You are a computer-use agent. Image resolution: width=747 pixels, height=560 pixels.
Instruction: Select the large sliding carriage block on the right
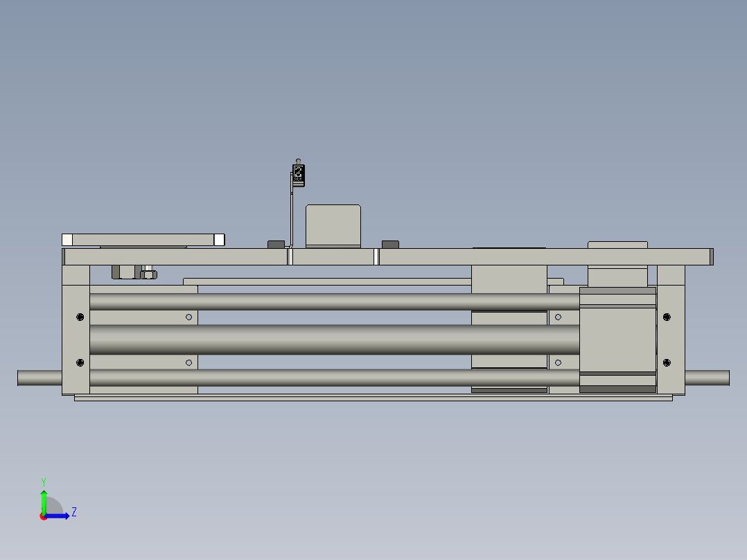pyautogui.click(x=618, y=340)
